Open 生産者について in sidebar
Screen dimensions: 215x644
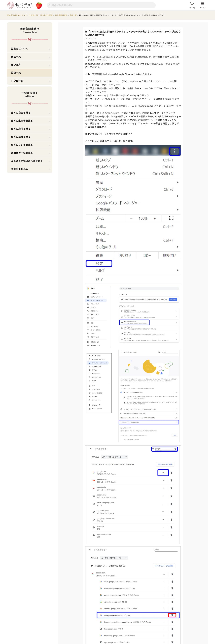[29, 49]
